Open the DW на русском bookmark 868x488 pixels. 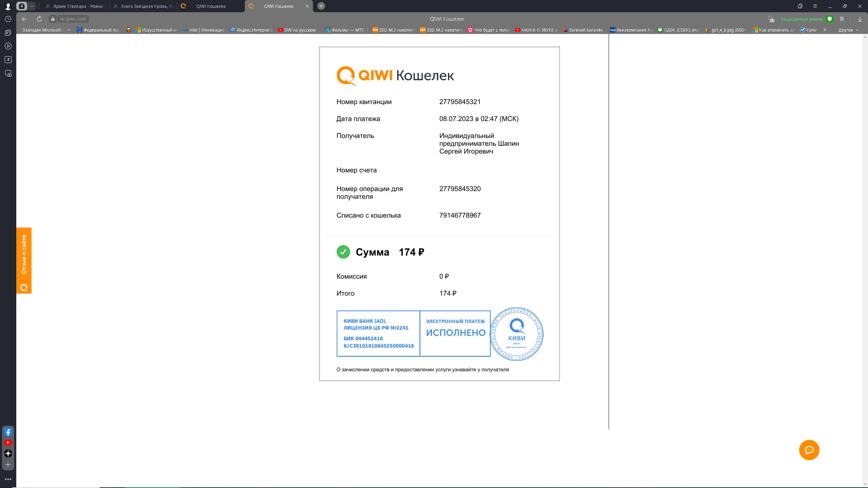pos(298,30)
